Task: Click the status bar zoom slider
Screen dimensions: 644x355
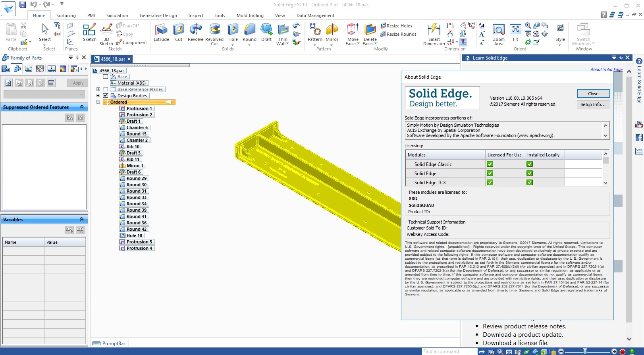Action: click(586, 351)
